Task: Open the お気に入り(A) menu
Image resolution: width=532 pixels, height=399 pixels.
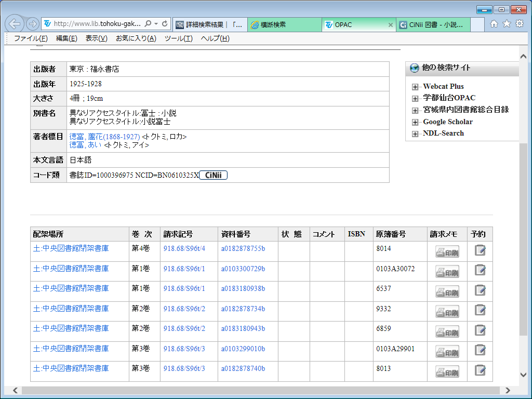Action: click(x=136, y=38)
